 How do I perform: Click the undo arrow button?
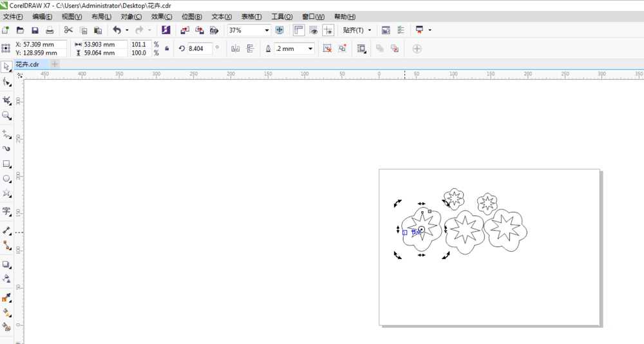117,30
